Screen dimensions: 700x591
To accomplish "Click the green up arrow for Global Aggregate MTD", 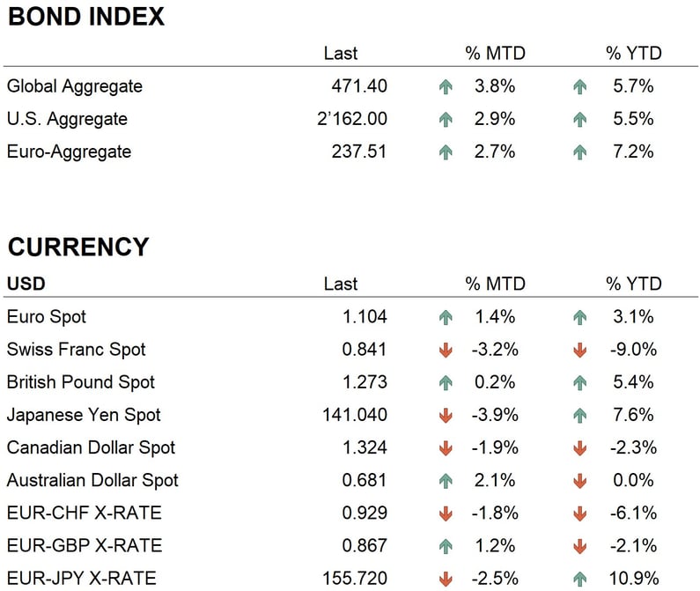I will tap(446, 87).
